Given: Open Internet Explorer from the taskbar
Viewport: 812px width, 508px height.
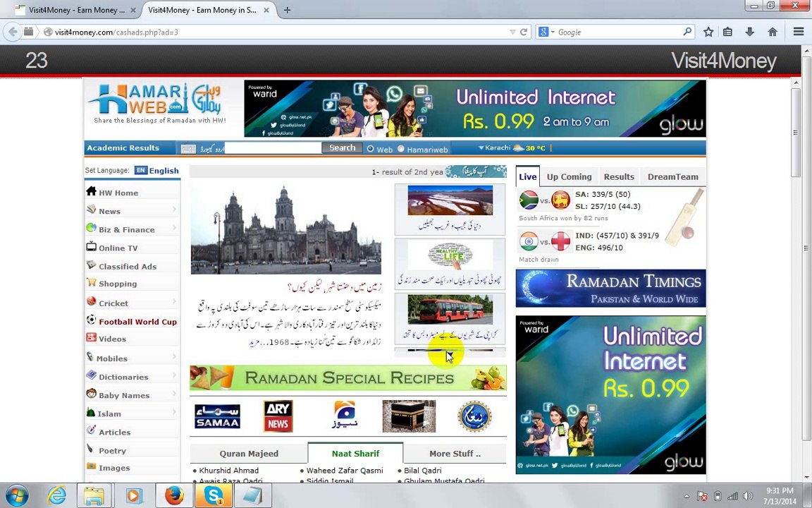Looking at the screenshot, I should pos(56,496).
